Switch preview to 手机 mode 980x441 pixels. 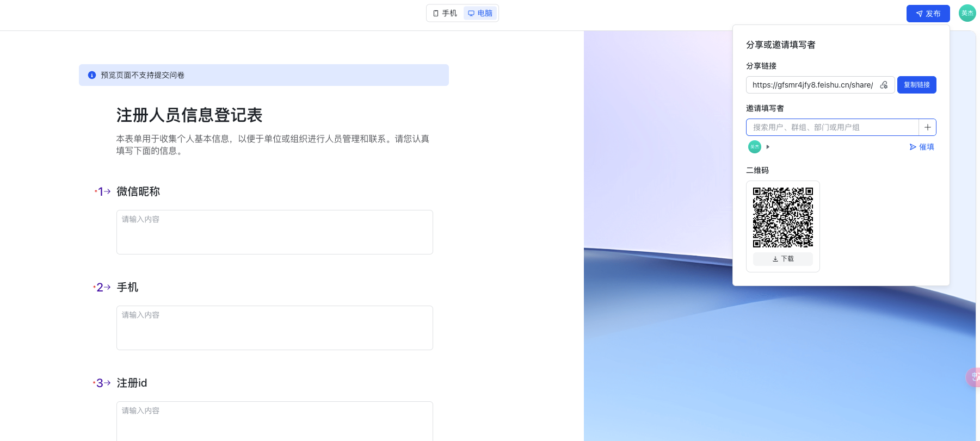click(x=445, y=13)
